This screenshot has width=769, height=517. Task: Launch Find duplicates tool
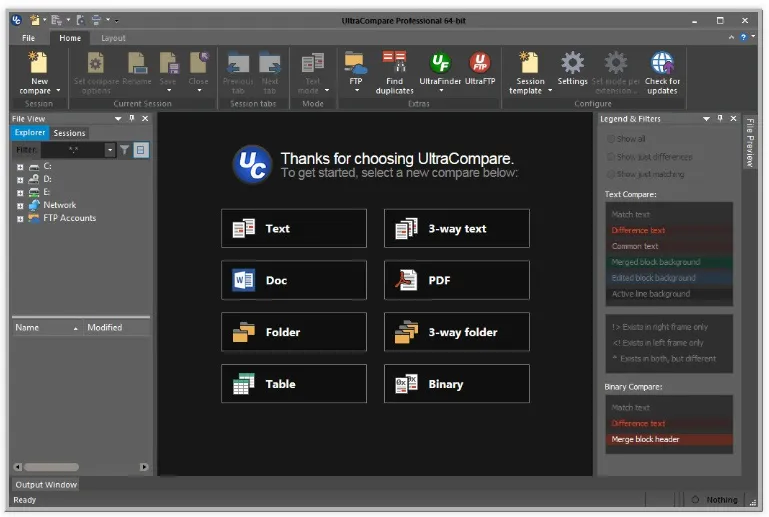click(x=394, y=63)
